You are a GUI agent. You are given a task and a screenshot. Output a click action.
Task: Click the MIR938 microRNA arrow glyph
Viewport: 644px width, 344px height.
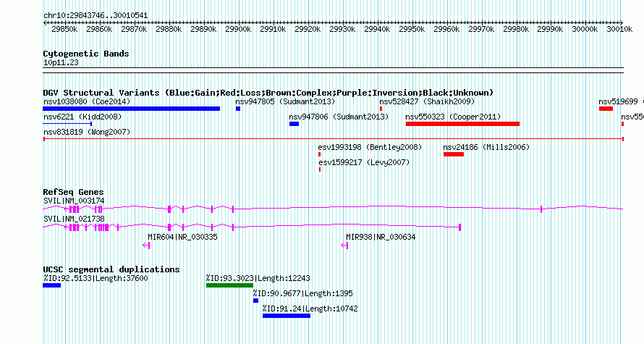pos(344,246)
